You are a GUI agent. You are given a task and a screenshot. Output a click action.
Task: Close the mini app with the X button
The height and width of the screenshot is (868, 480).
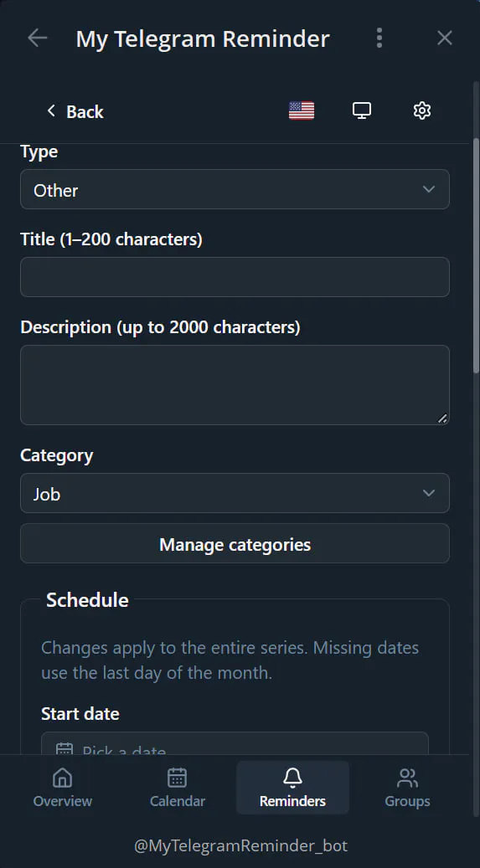(445, 39)
